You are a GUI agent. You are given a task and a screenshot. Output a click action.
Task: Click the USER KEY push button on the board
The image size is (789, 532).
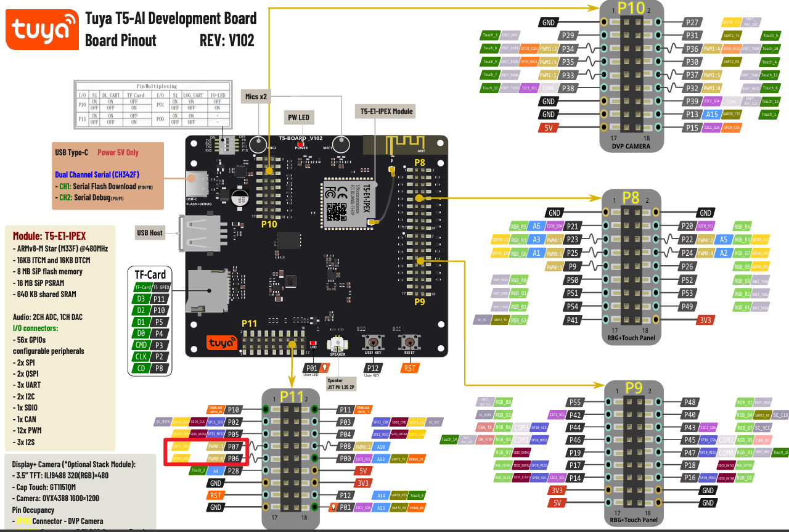coord(373,342)
